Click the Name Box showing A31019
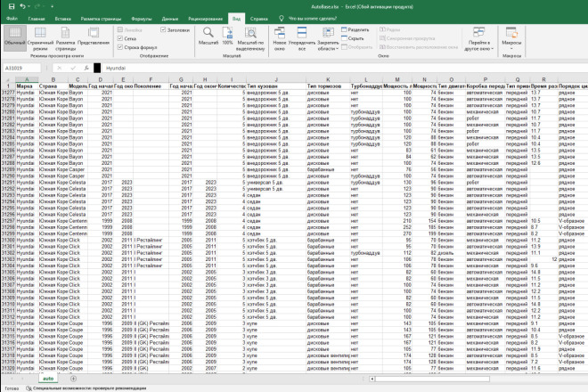 21,68
